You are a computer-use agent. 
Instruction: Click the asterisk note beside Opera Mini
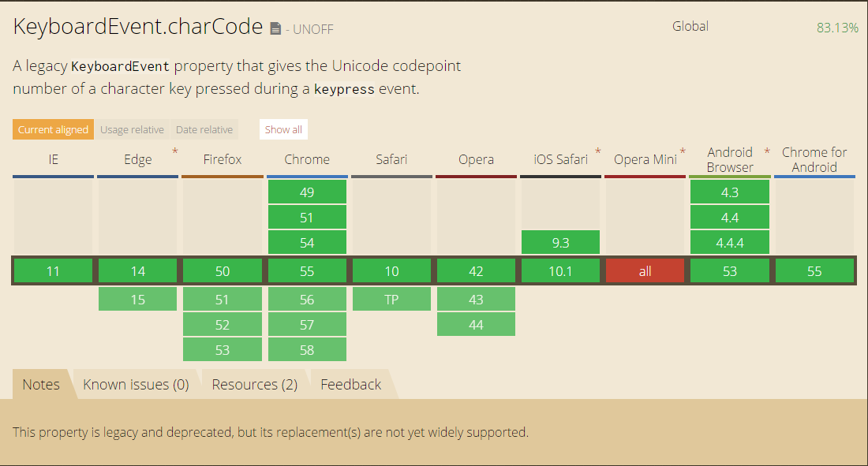coord(683,151)
